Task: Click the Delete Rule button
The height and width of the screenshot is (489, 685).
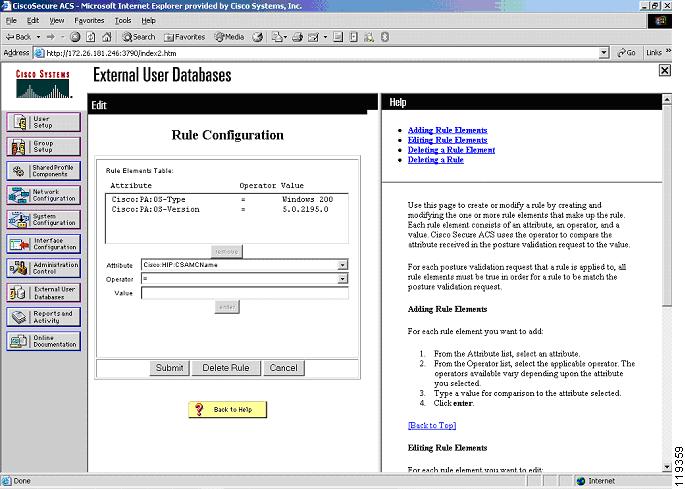Action: point(226,368)
